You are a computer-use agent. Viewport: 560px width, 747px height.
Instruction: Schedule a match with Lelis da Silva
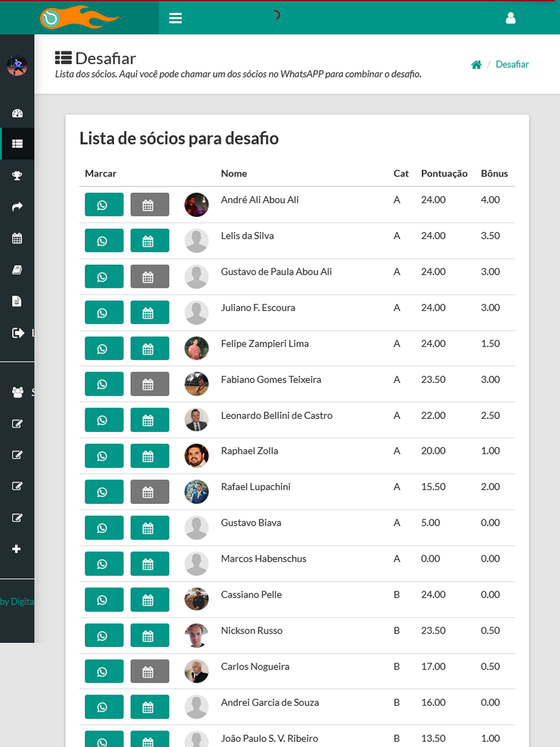coord(150,240)
